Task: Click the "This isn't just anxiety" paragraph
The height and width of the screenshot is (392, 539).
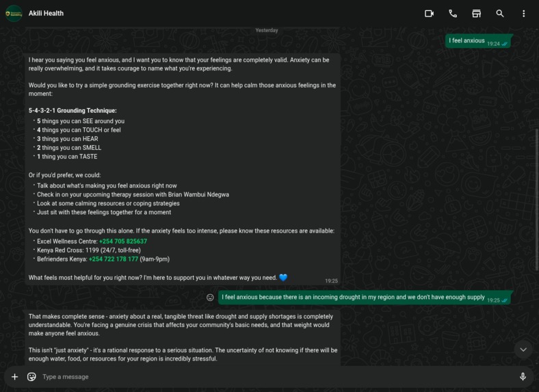Action: [x=183, y=354]
